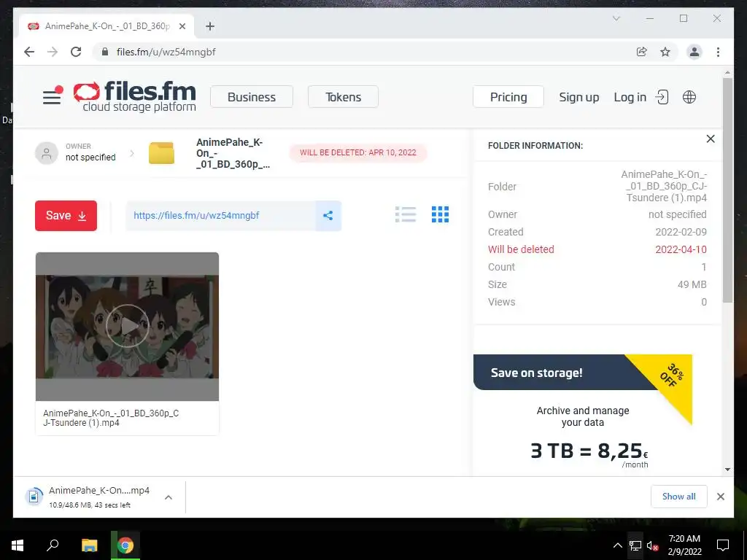Click the scrollbar up arrow
The height and width of the screenshot is (560, 747).
tap(727, 73)
